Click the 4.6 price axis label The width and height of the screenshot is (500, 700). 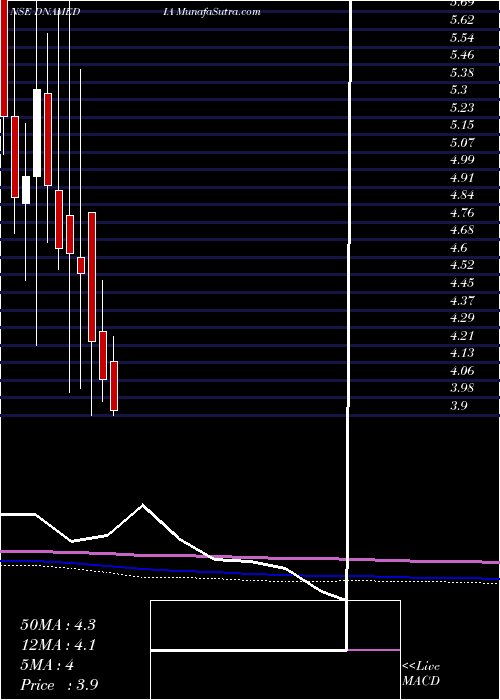click(x=459, y=248)
